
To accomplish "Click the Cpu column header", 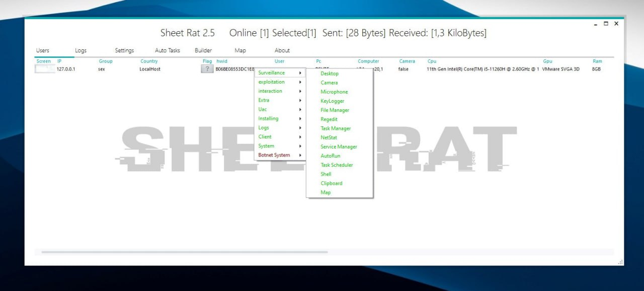I will (432, 61).
